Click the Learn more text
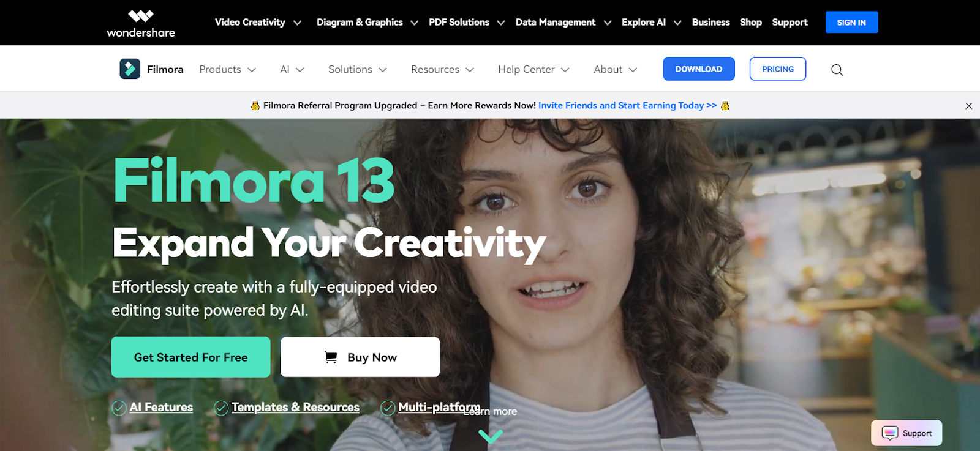The image size is (980, 451). 491,411
